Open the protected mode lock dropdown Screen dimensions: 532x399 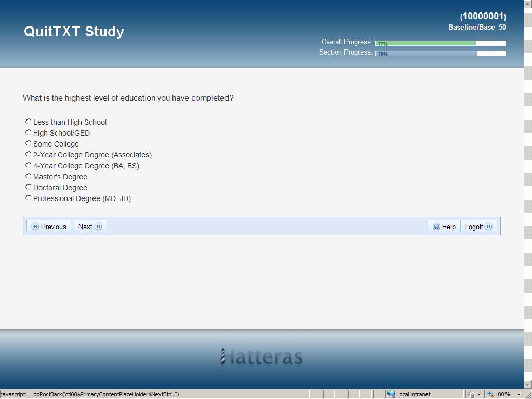[x=479, y=395]
